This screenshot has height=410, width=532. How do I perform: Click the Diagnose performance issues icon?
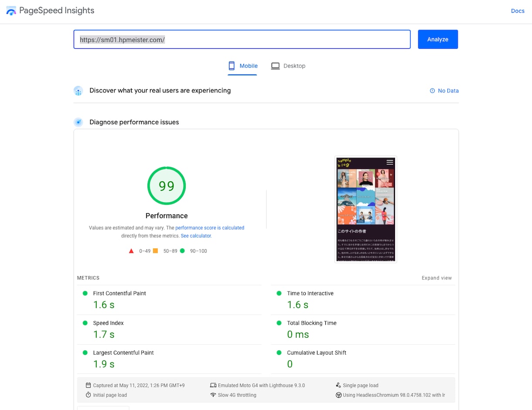(x=78, y=122)
